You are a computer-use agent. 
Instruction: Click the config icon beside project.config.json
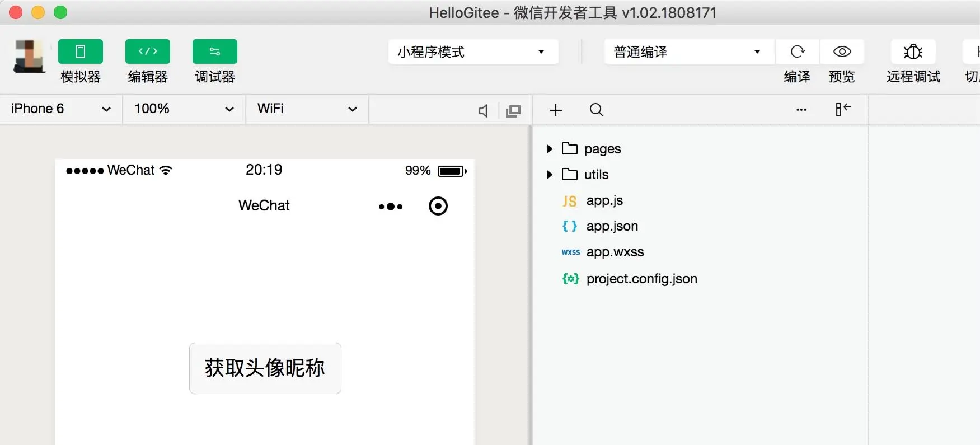571,279
